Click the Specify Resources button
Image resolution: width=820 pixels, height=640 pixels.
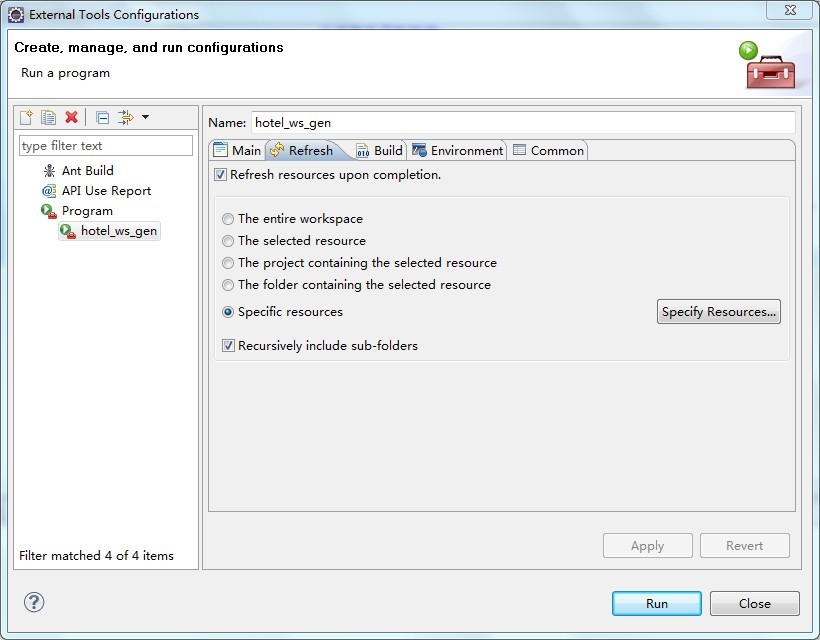click(719, 312)
